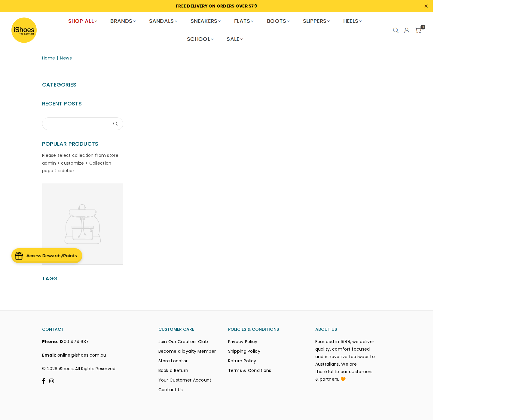The image size is (529, 420).
Task: Open the shopping cart icon
Action: click(x=418, y=30)
